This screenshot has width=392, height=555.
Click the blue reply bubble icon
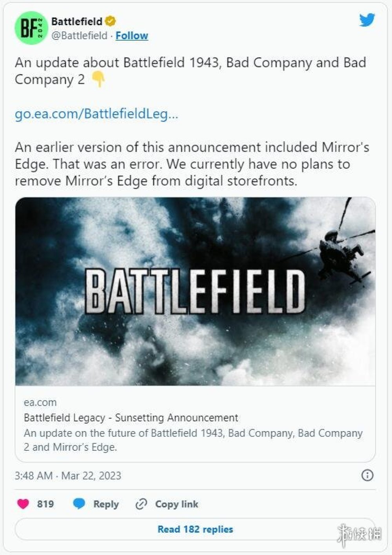[x=79, y=504]
